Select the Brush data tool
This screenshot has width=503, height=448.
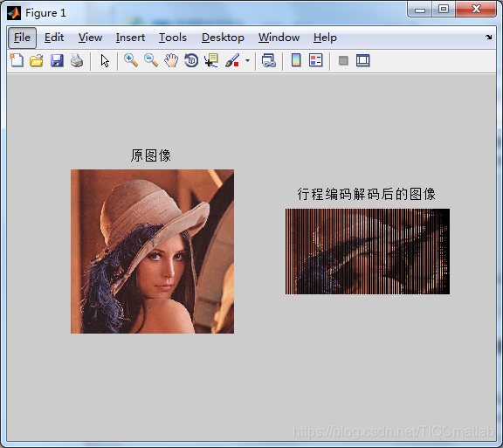(232, 60)
